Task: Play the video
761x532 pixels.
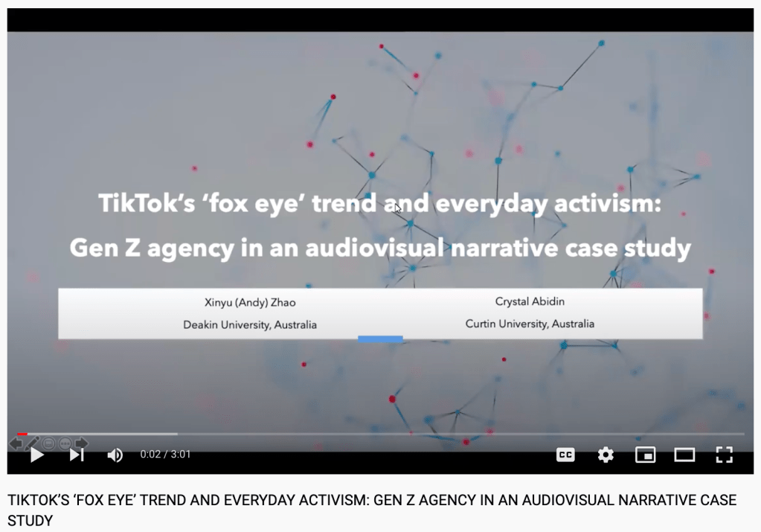Action: 36,455
